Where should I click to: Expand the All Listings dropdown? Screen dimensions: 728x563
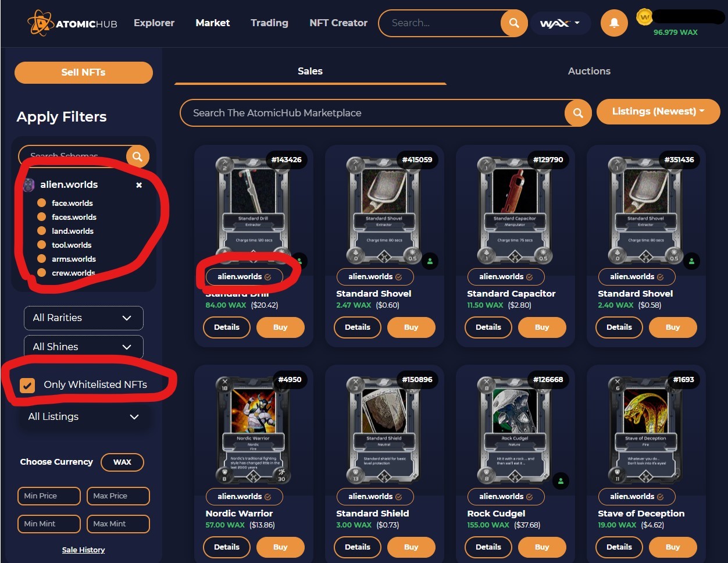pyautogui.click(x=83, y=416)
